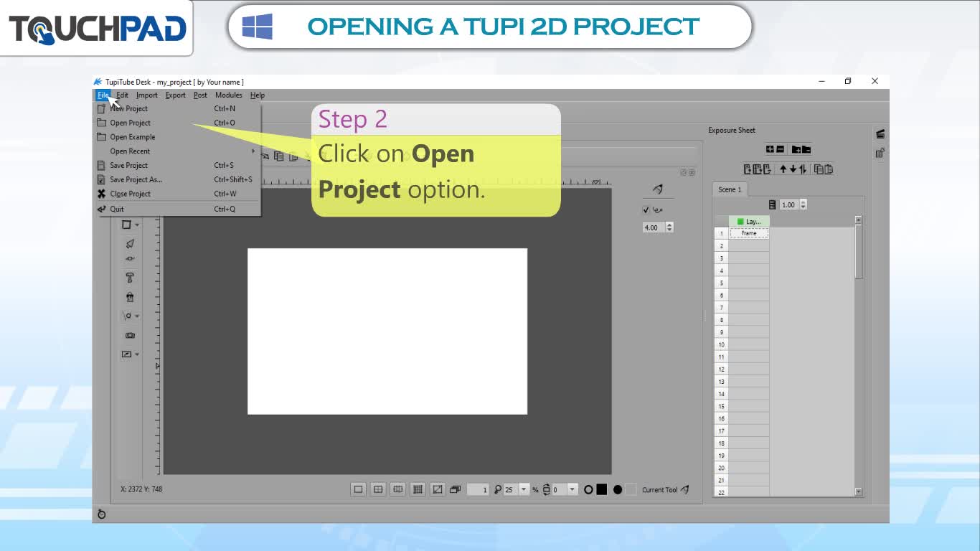
Task: Open the tweening tool dropdown arrow
Action: pyautogui.click(x=137, y=316)
